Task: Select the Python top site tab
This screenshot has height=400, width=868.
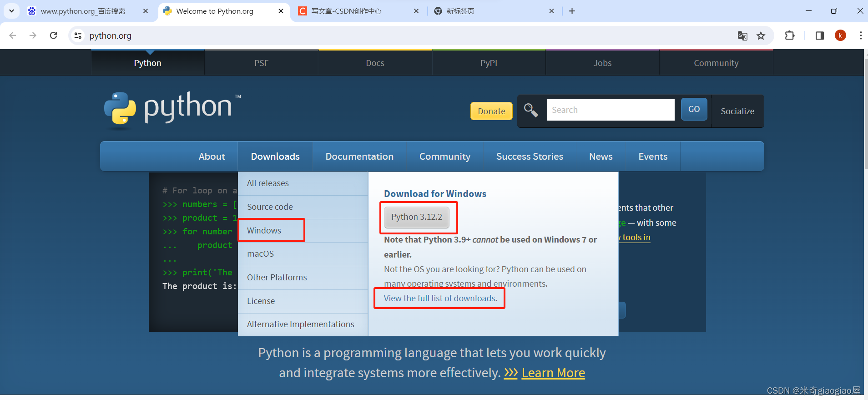Action: coord(148,63)
